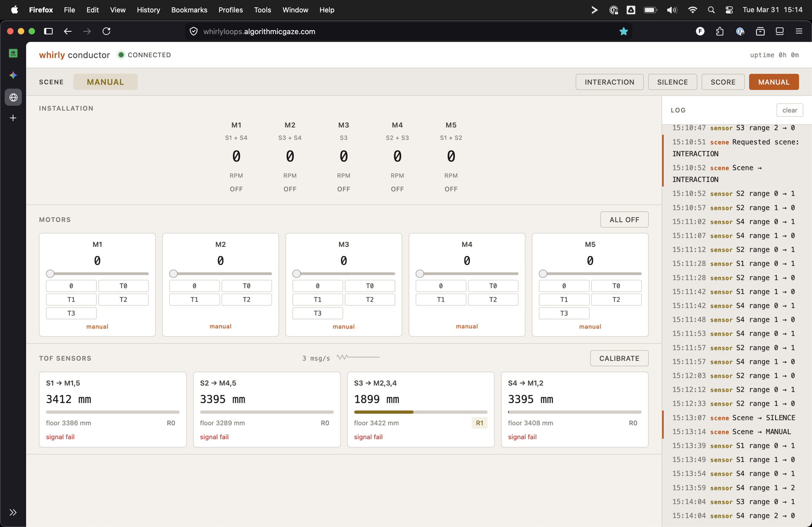
Task: Open the Firefox extensions puzzle icon
Action: click(720, 31)
